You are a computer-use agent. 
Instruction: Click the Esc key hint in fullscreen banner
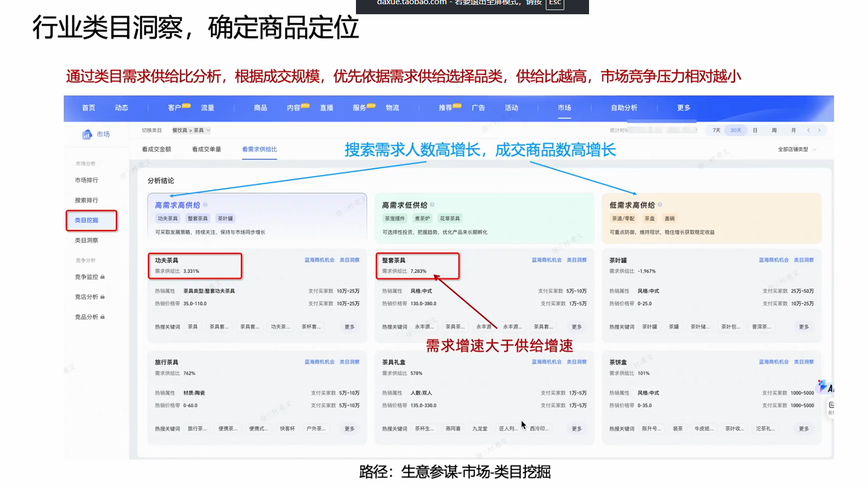555,3
